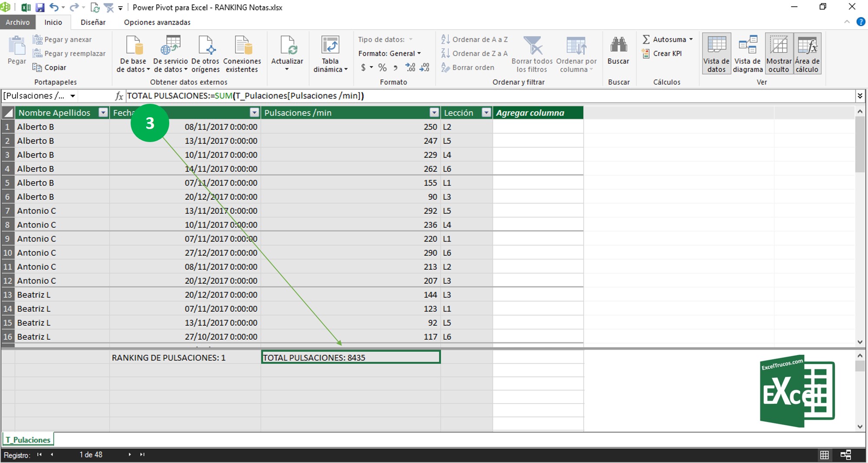
Task: Open the Archivo menu
Action: click(17, 22)
